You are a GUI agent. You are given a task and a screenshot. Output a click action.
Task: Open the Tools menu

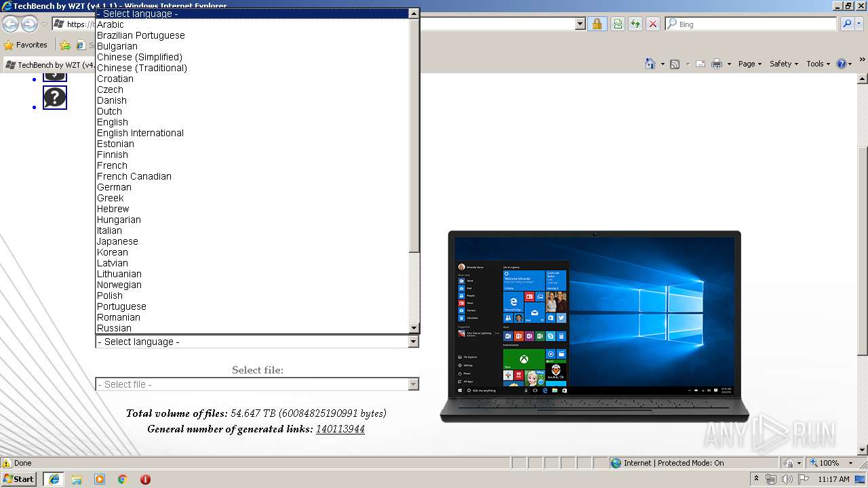818,64
